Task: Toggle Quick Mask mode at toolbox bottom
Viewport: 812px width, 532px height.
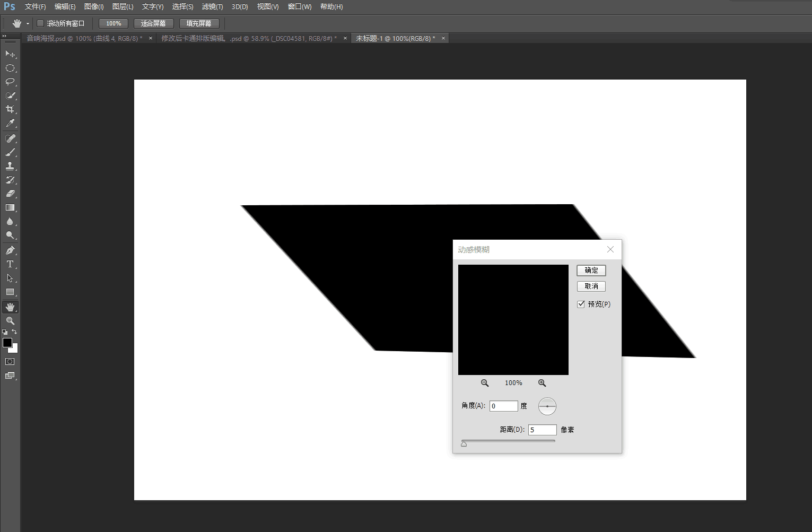Action: pyautogui.click(x=10, y=361)
